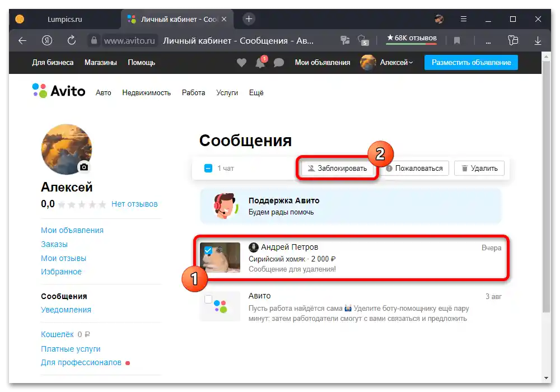Go back with the browser back arrow
This screenshot has width=560, height=392.
(22, 41)
